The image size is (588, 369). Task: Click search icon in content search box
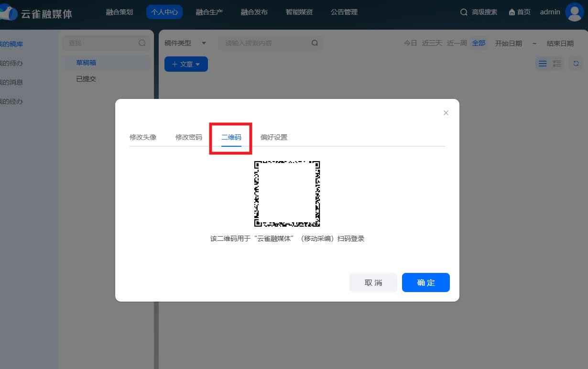[x=315, y=43]
